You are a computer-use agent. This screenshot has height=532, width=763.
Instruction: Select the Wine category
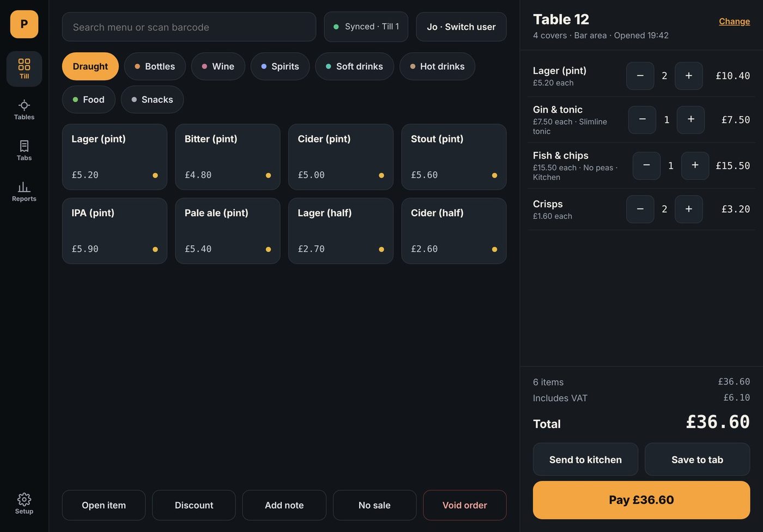[x=218, y=66]
